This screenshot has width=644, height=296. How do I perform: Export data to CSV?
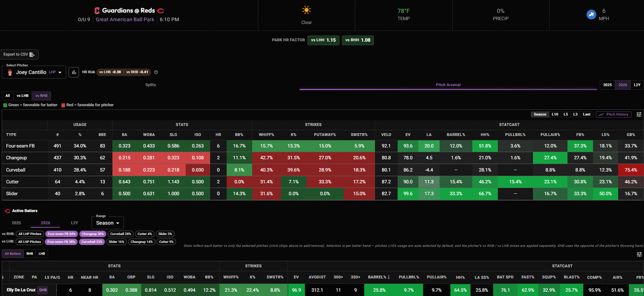[x=19, y=55]
